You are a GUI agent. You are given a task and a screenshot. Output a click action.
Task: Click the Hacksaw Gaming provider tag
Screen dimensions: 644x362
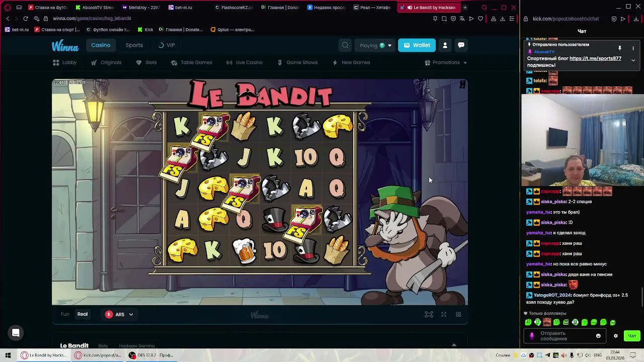pos(136,346)
